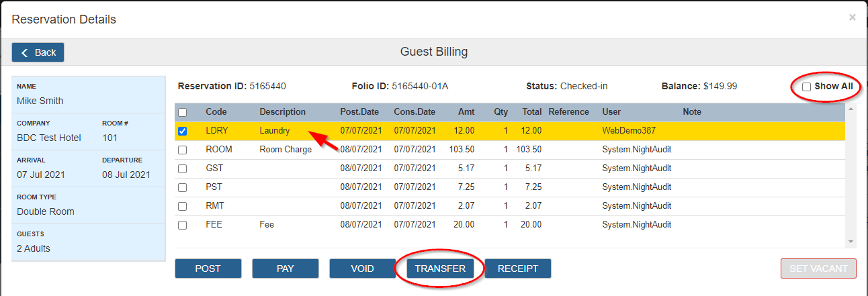Image resolution: width=868 pixels, height=296 pixels.
Task: Click the POST button
Action: [208, 268]
